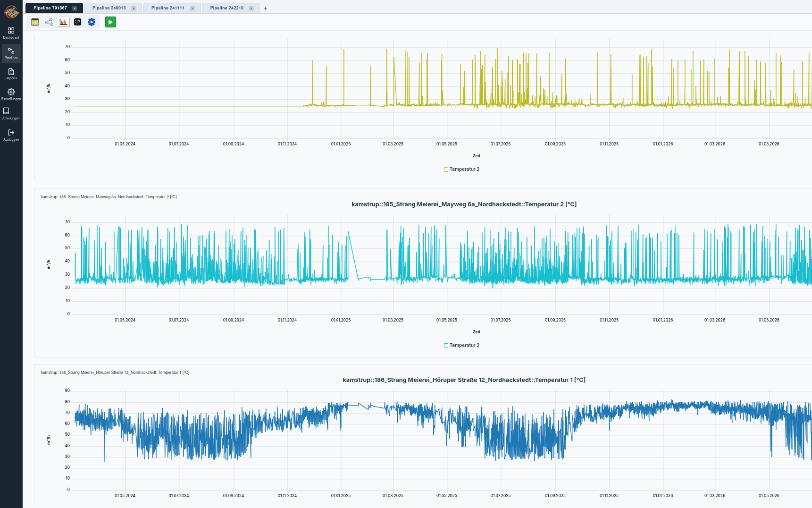This screenshot has height=508, width=812.
Task: Switch to the node graph view icon
Action: coord(49,22)
